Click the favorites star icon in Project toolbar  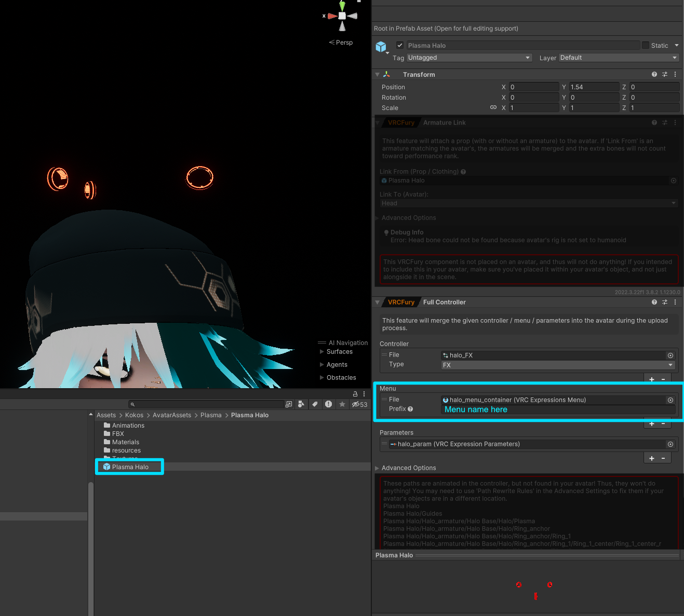[x=342, y=404]
